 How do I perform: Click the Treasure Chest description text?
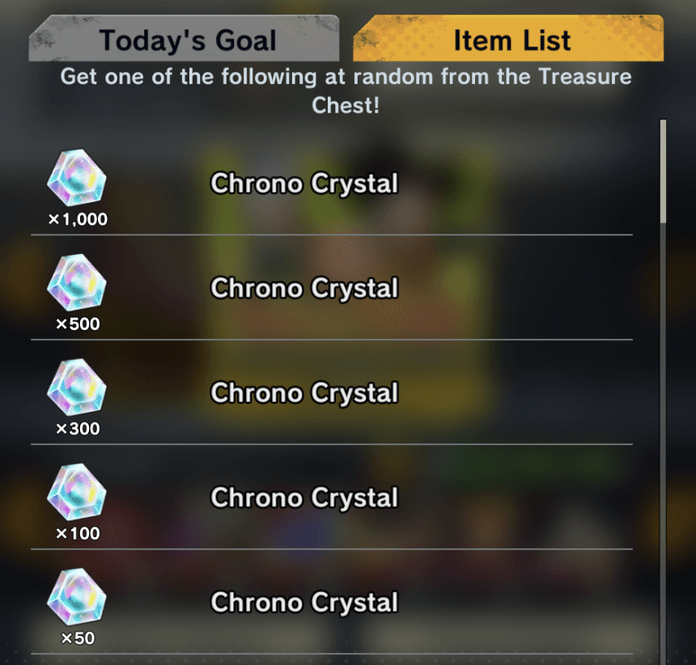coord(346,90)
